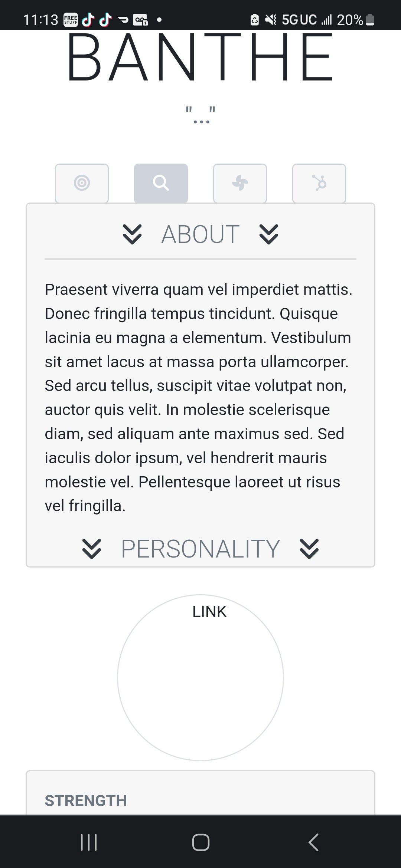Collapse ABOUT using left double chevron

pyautogui.click(x=132, y=234)
